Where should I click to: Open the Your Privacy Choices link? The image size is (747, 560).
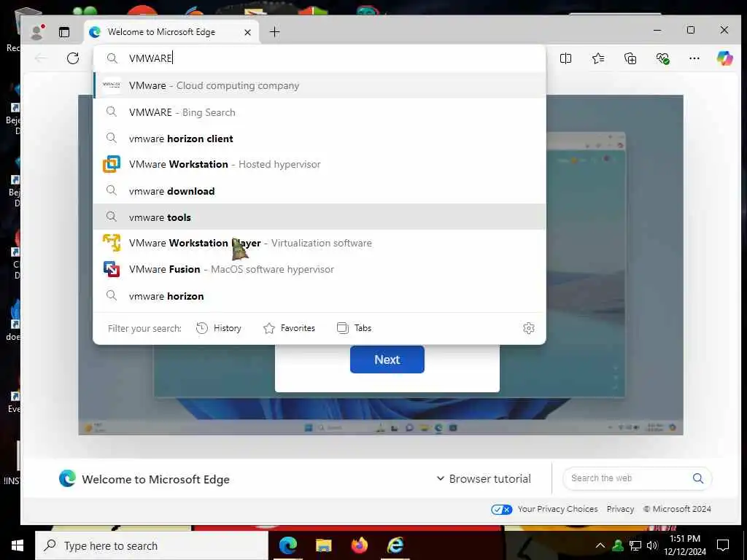557,509
